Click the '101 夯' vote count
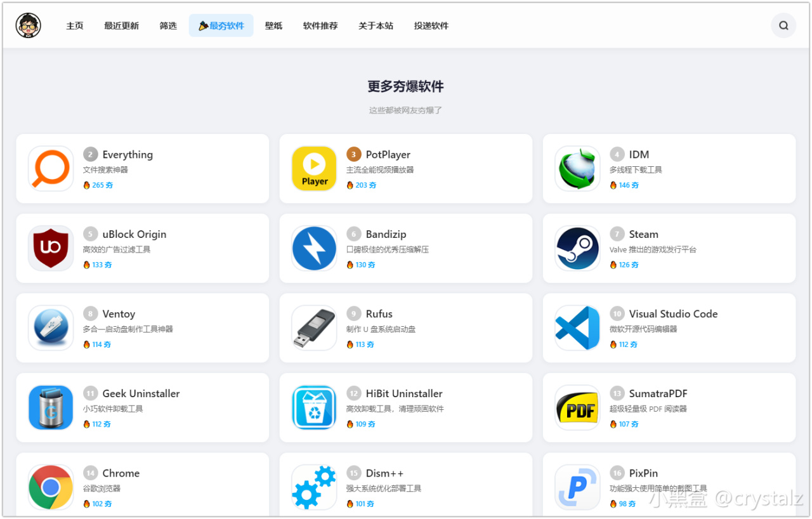 tap(365, 504)
